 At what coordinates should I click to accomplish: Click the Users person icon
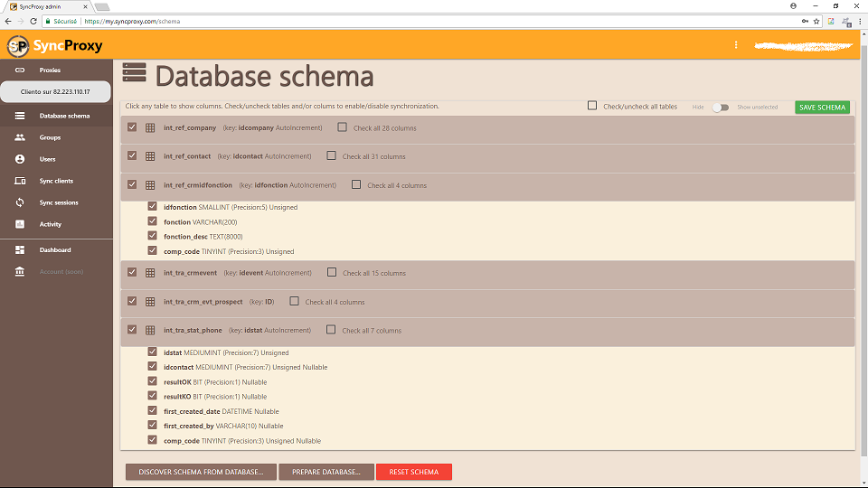click(20, 159)
